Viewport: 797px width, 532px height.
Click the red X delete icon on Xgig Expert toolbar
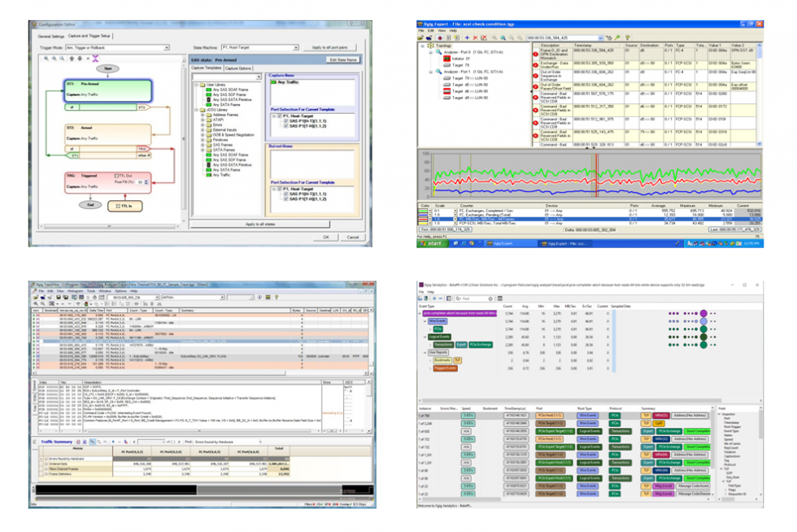474,38
